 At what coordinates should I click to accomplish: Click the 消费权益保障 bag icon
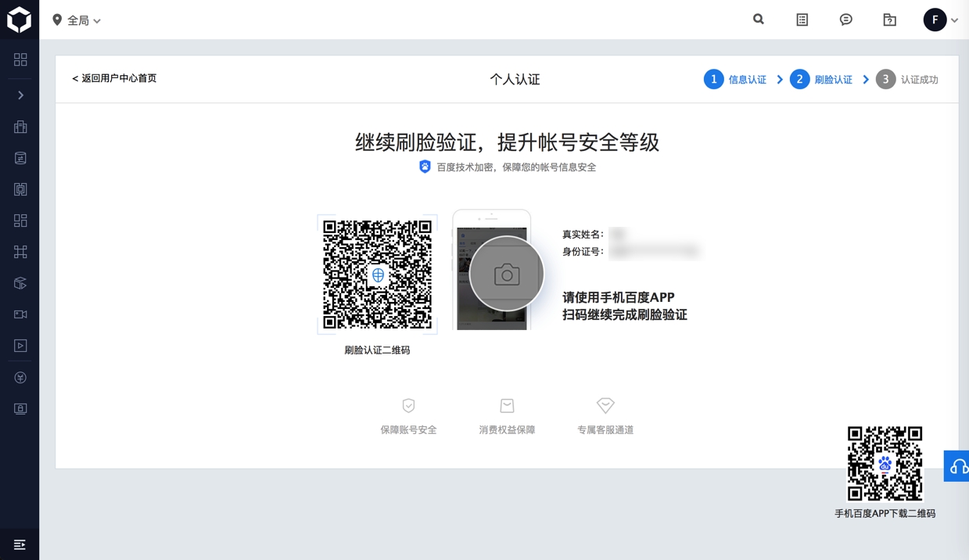click(x=507, y=405)
